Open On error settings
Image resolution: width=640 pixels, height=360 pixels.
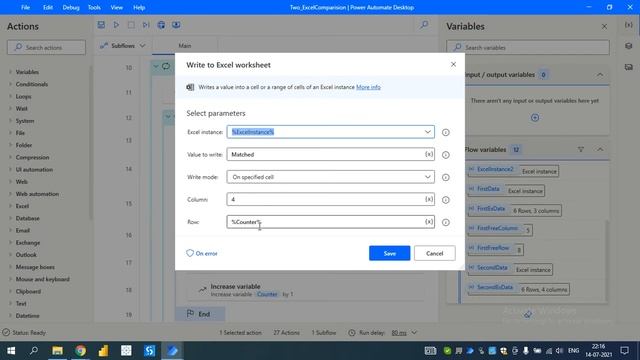tap(202, 253)
